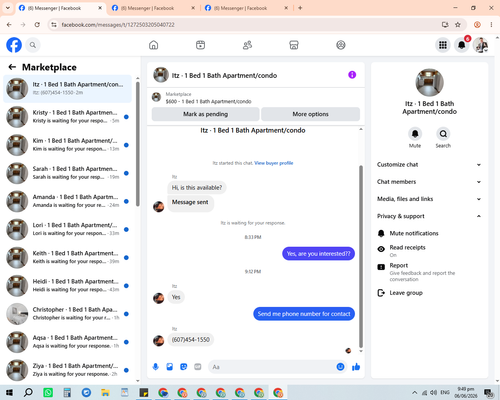The height and width of the screenshot is (400, 500).
Task: Open Ziya's apartment conversation
Action: [x=67, y=370]
